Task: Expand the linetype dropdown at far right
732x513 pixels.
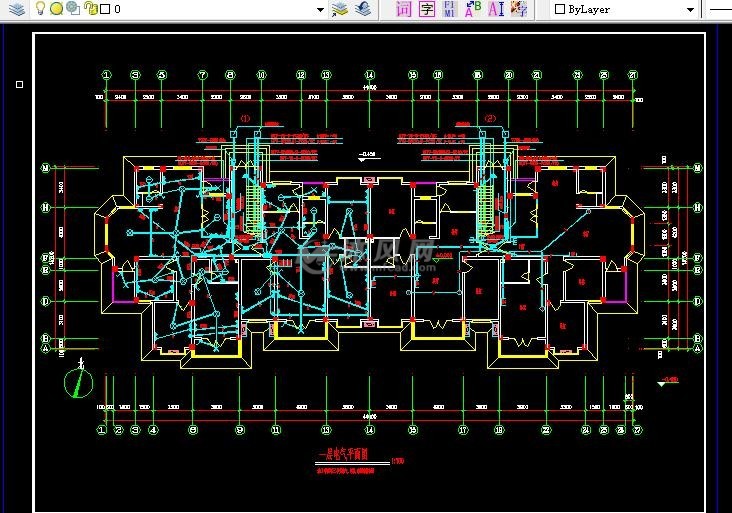Action: click(719, 9)
